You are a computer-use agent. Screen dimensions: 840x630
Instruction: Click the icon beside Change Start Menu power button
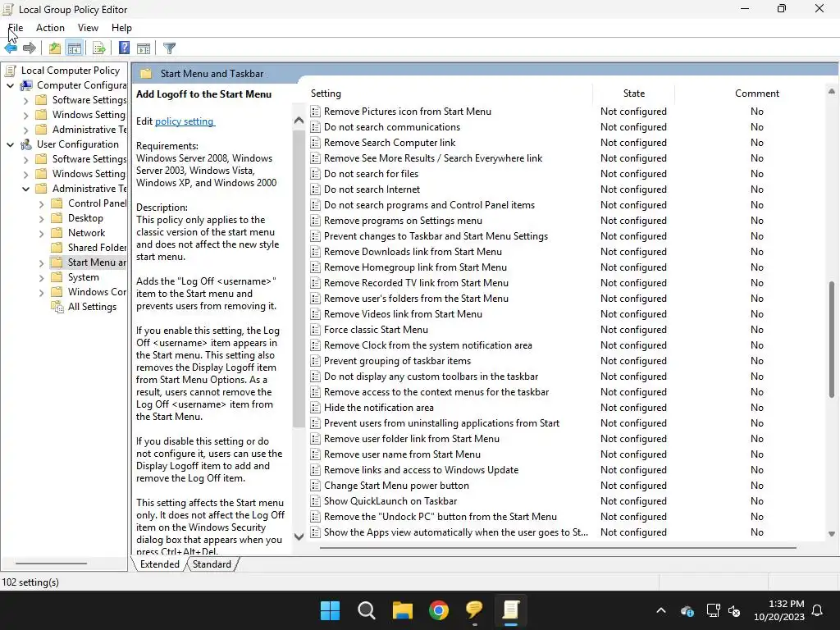pos(316,486)
